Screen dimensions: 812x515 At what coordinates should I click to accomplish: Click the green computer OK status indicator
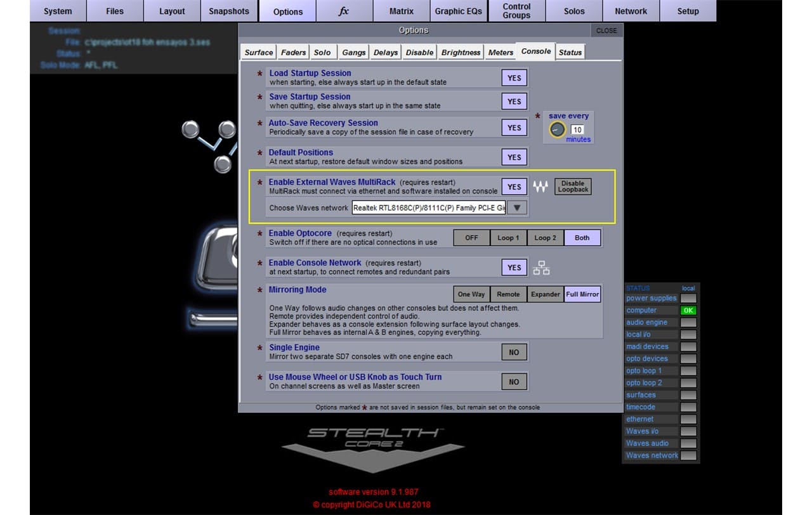click(x=688, y=311)
